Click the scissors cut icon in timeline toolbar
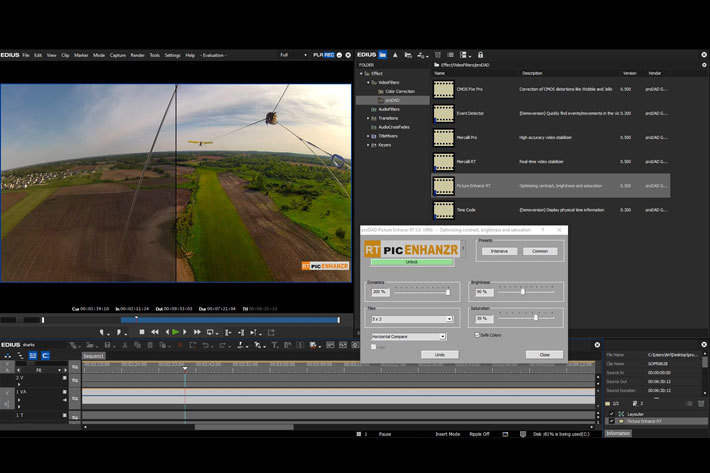This screenshot has width=710, height=473. coord(125,345)
